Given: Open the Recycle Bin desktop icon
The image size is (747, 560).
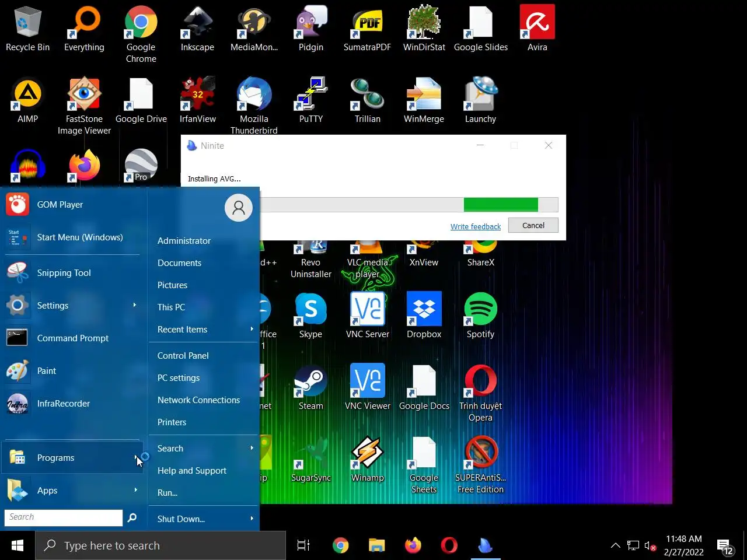Looking at the screenshot, I should pos(27,29).
